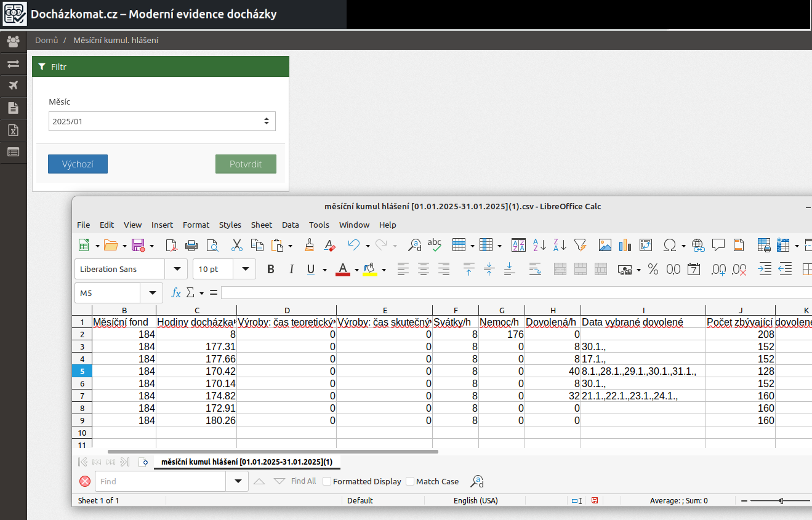
Task: Toggle Italic formatting
Action: tap(291, 269)
